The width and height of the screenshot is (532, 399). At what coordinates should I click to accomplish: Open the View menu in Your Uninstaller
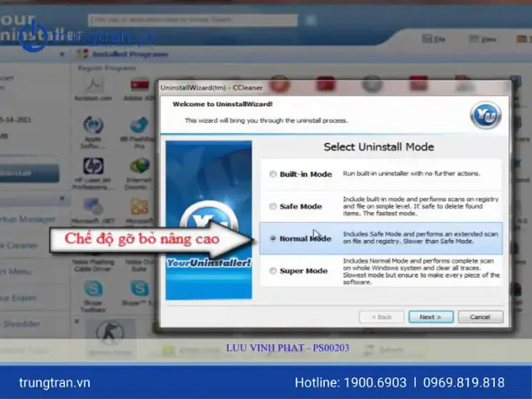coord(482,39)
